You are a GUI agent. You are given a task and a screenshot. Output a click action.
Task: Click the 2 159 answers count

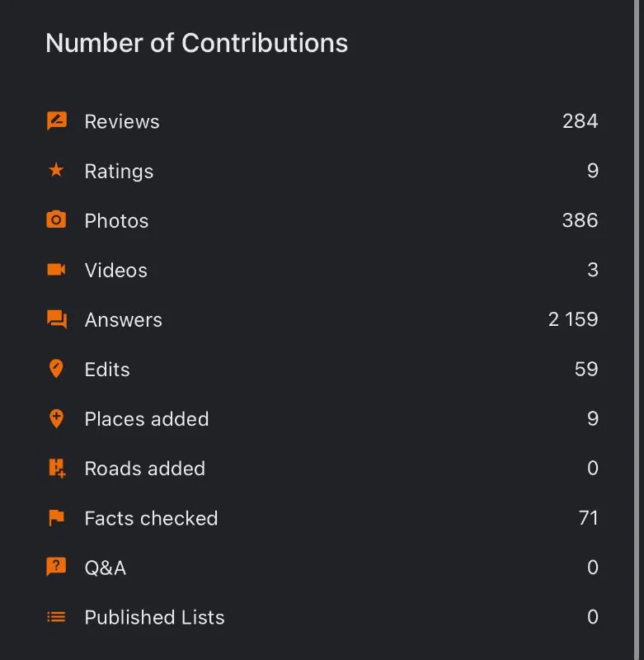[573, 319]
